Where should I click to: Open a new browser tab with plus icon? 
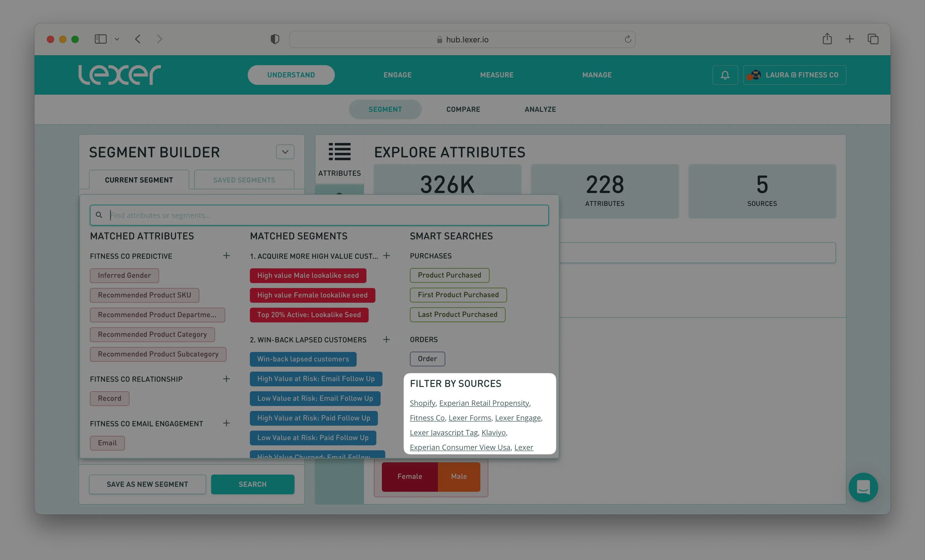pyautogui.click(x=850, y=39)
